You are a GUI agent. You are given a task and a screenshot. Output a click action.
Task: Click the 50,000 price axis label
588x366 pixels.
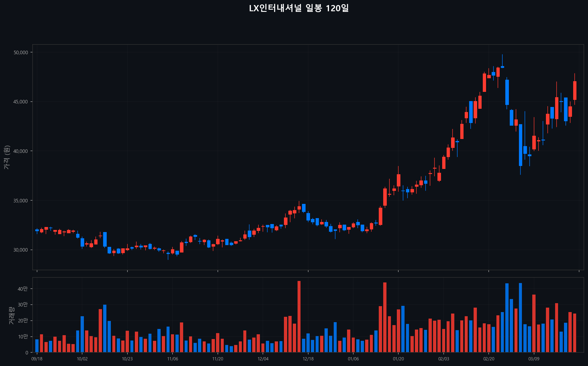tap(21, 52)
